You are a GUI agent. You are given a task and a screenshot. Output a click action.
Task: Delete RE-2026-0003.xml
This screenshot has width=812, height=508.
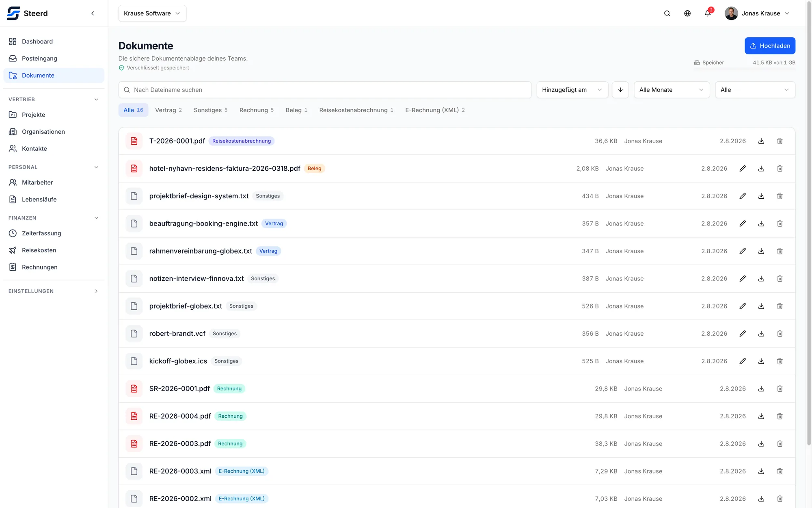point(780,471)
